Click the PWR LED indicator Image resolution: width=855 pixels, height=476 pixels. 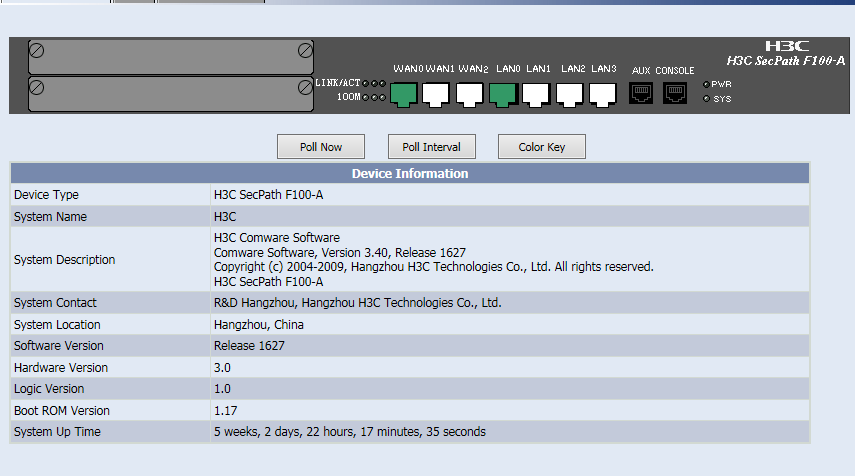click(707, 85)
